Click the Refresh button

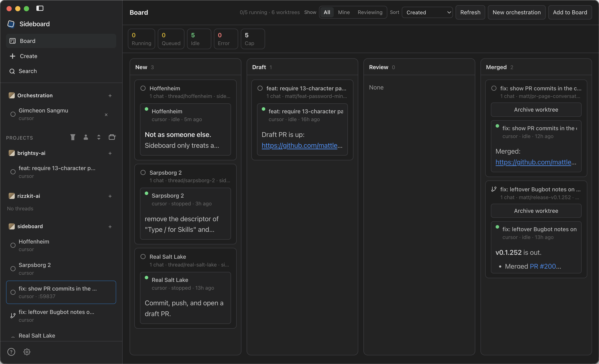(x=470, y=12)
